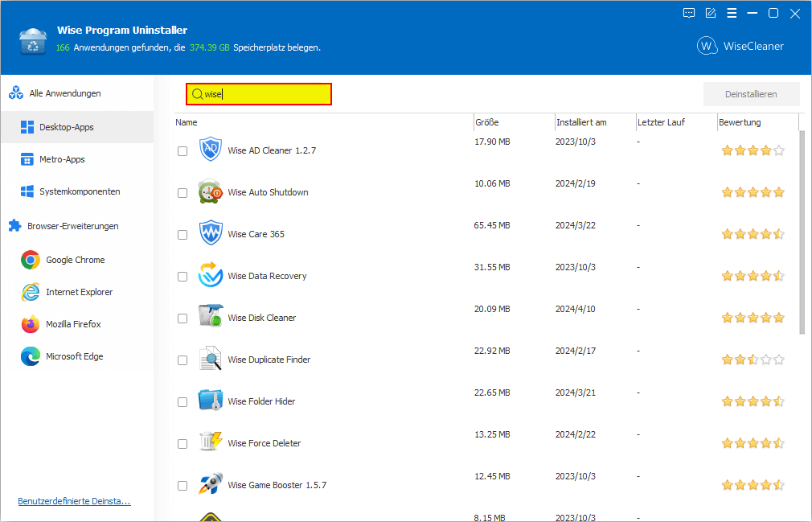Show the Systemkomponenten list

point(77,191)
